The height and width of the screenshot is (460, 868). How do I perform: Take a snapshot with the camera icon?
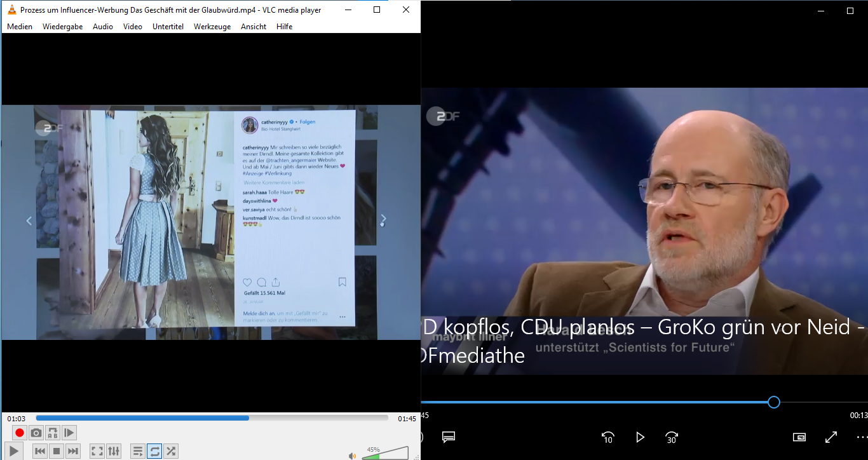36,433
